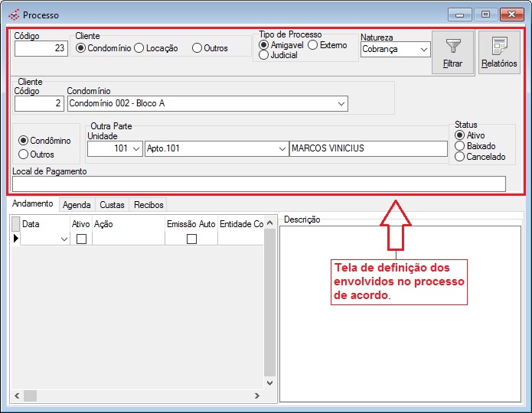Click the Filtrar funnel button
The width and height of the screenshot is (532, 413).
[452, 52]
